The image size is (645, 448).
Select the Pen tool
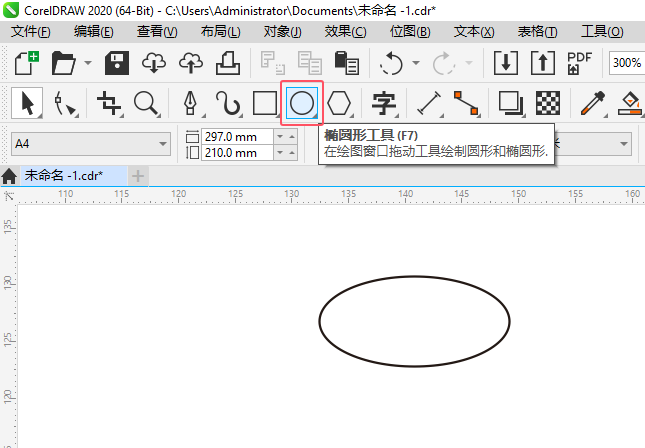190,103
